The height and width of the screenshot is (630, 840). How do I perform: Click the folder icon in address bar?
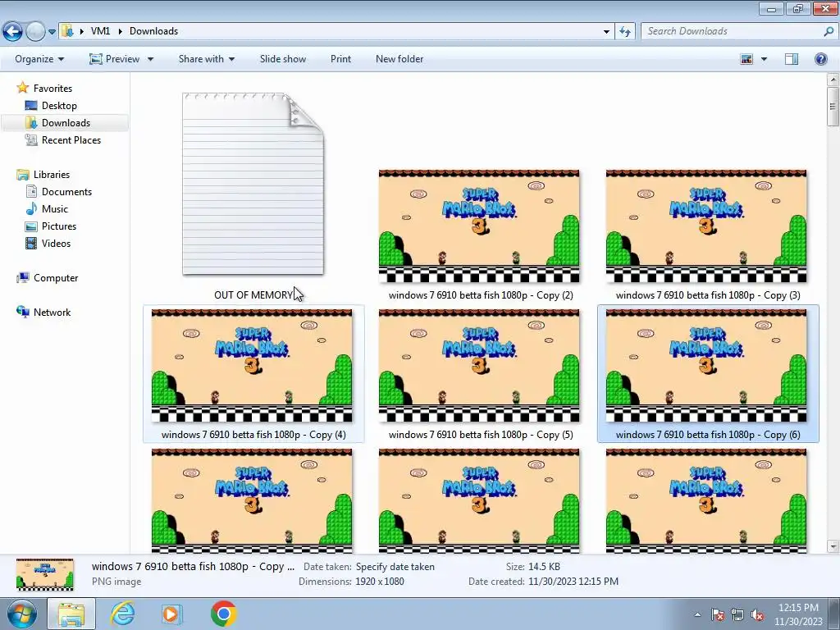(67, 31)
